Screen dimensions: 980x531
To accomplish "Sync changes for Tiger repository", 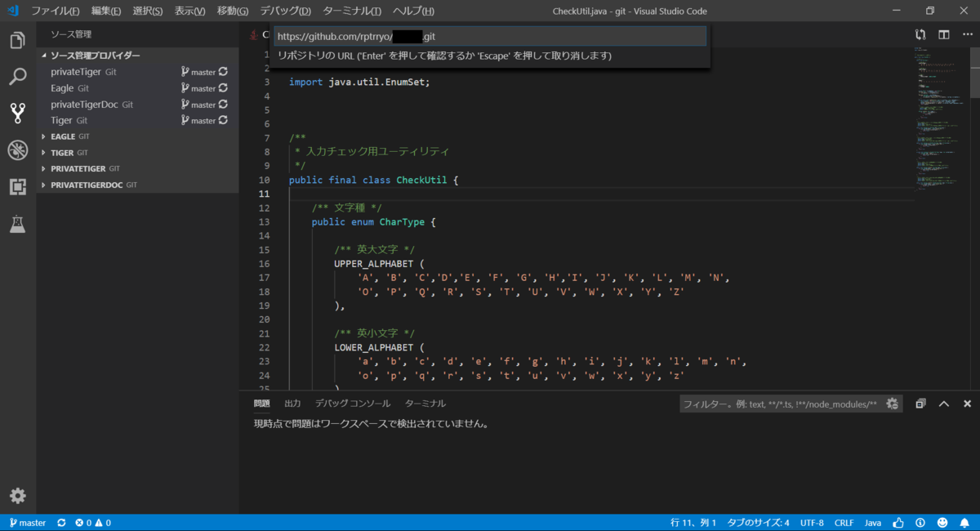I will tap(223, 120).
